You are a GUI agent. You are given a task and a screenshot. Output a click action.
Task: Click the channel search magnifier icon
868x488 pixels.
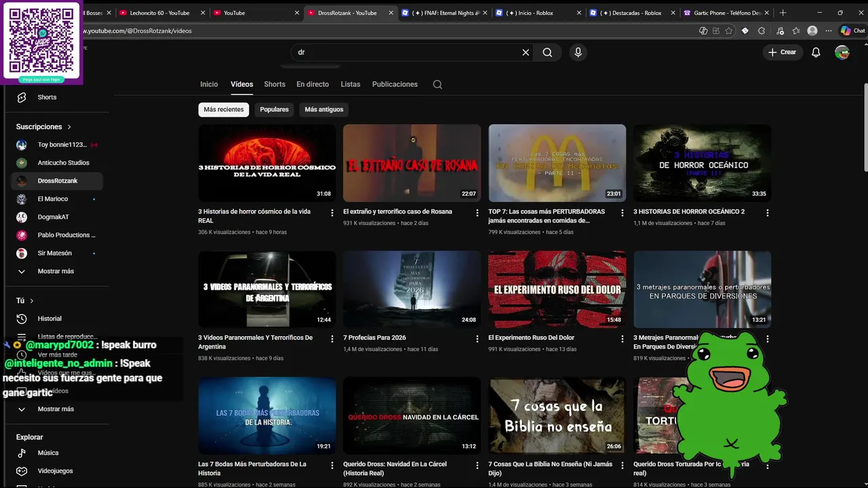click(x=437, y=85)
